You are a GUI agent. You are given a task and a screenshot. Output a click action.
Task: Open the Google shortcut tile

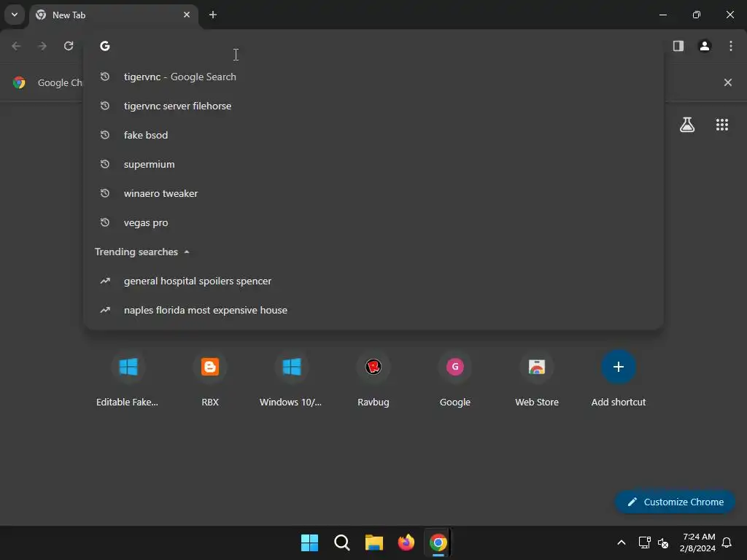click(x=455, y=379)
